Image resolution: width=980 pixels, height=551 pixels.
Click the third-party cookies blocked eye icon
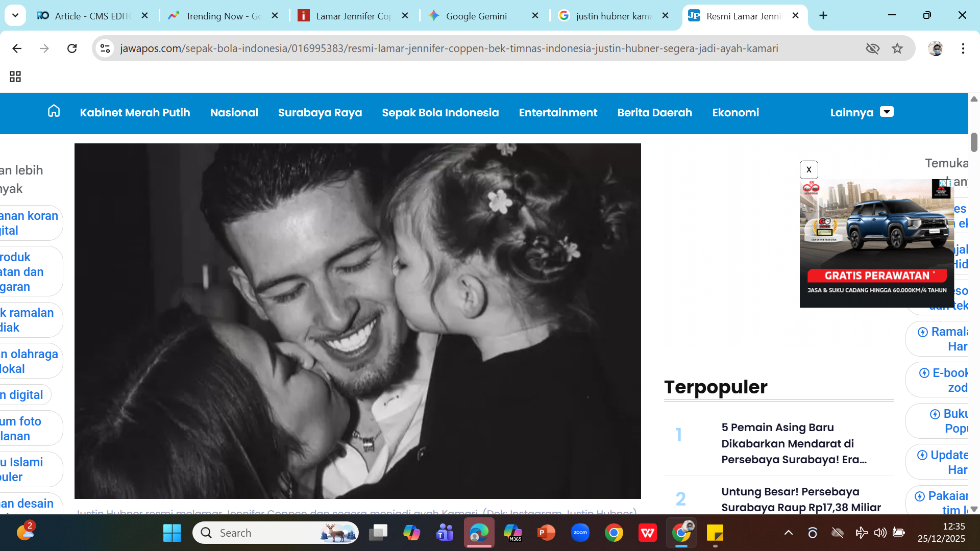(873, 48)
